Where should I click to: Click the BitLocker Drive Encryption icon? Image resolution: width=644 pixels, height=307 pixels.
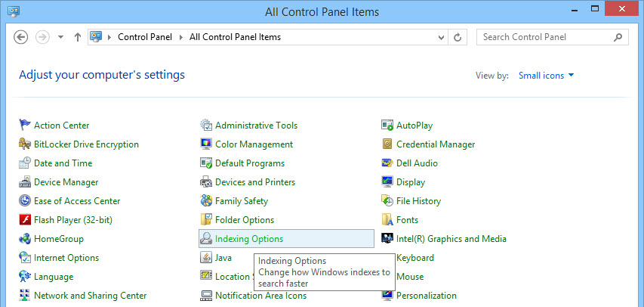click(x=25, y=144)
